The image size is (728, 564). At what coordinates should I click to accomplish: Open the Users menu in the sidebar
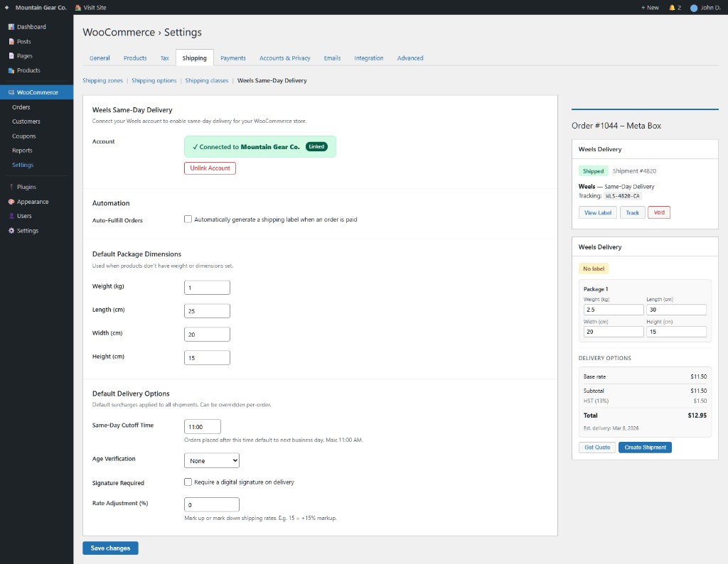26,216
